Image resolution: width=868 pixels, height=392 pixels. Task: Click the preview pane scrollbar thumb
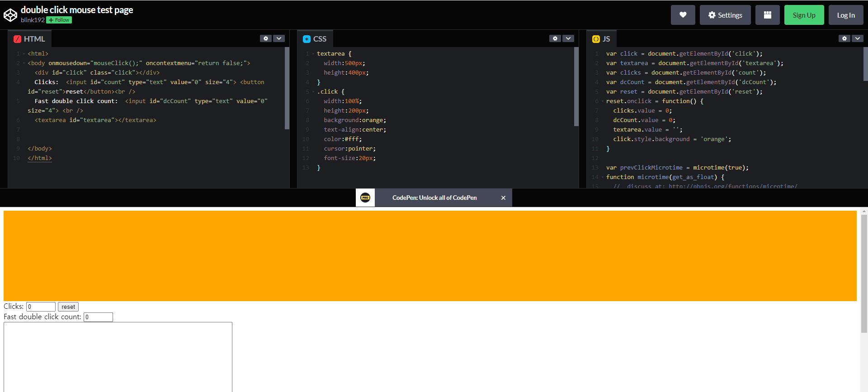[x=864, y=274]
